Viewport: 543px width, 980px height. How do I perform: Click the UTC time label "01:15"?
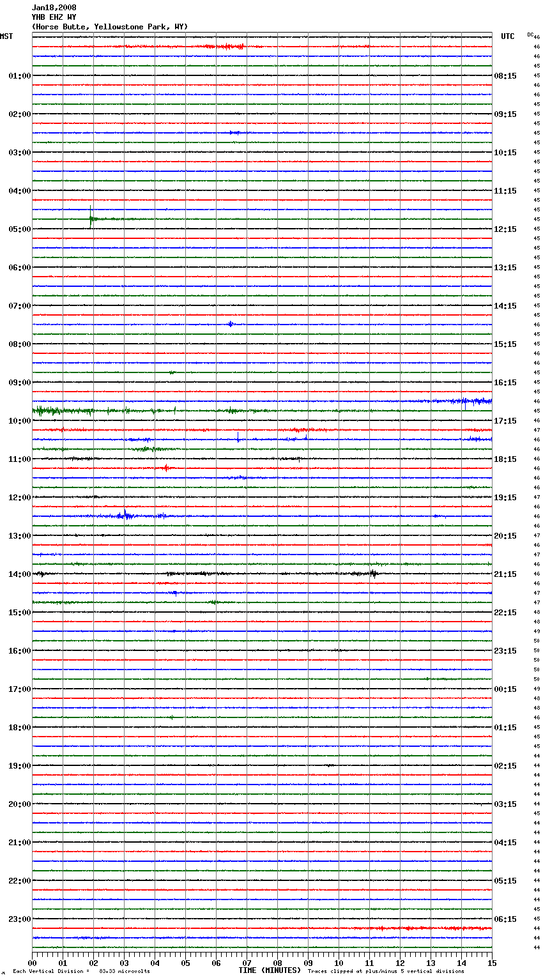tap(505, 728)
